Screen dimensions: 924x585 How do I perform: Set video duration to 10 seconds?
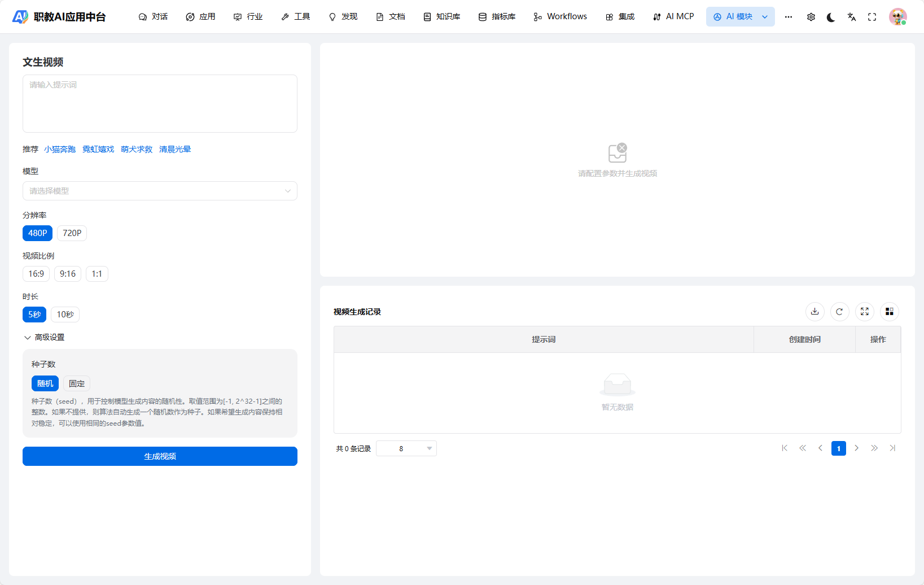pos(65,314)
